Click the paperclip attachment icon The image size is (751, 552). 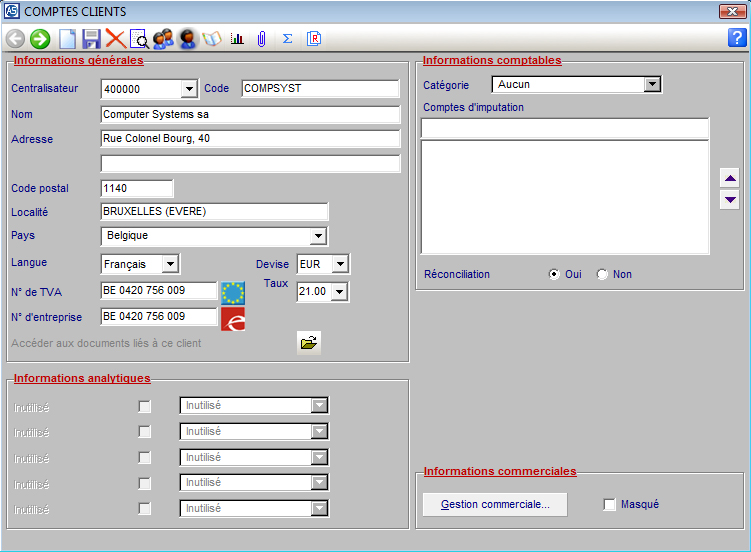[x=261, y=39]
